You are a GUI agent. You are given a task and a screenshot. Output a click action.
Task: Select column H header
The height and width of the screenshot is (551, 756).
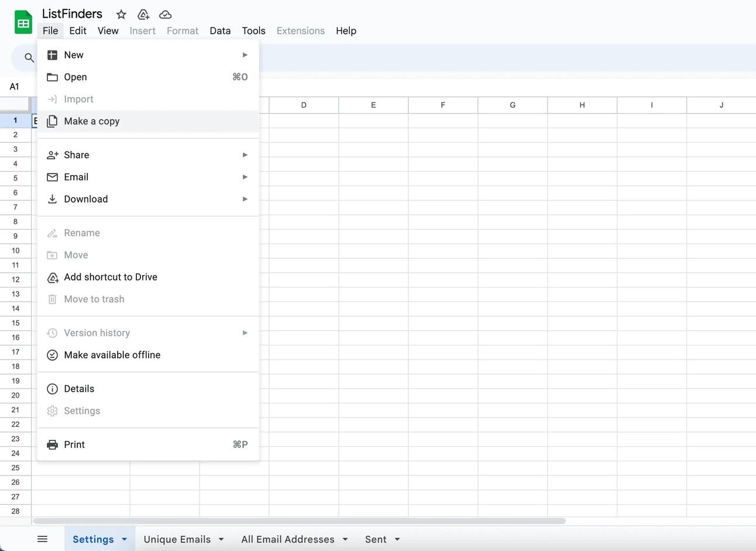coord(582,105)
